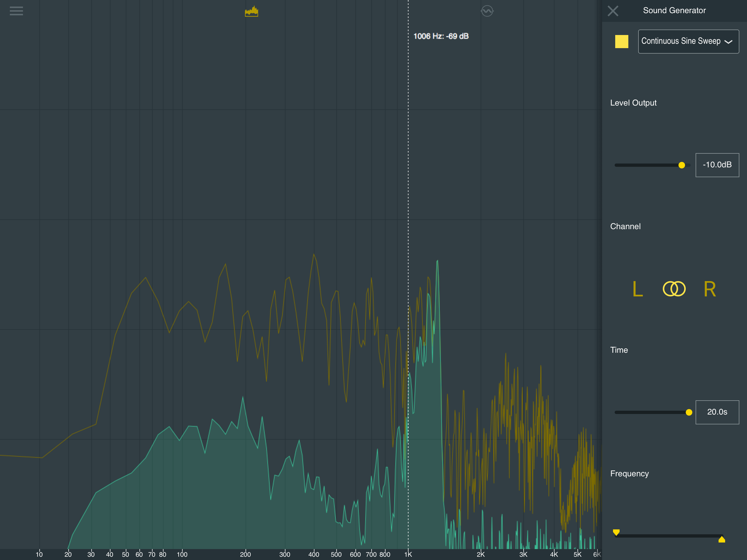Click the 200 Hz axis label

[x=245, y=554]
